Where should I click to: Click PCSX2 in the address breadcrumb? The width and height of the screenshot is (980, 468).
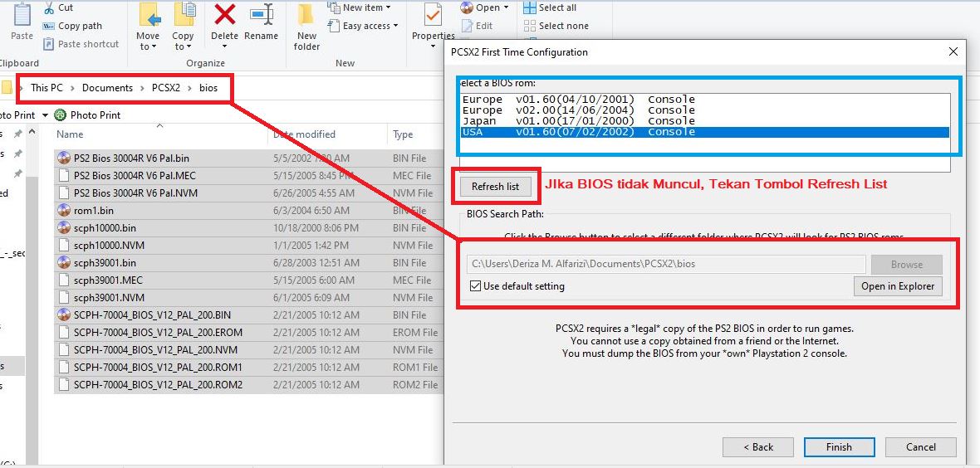(165, 88)
